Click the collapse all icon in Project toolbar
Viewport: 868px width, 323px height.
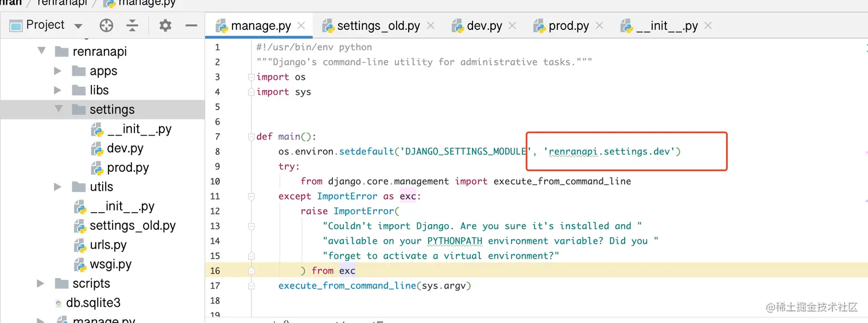133,25
